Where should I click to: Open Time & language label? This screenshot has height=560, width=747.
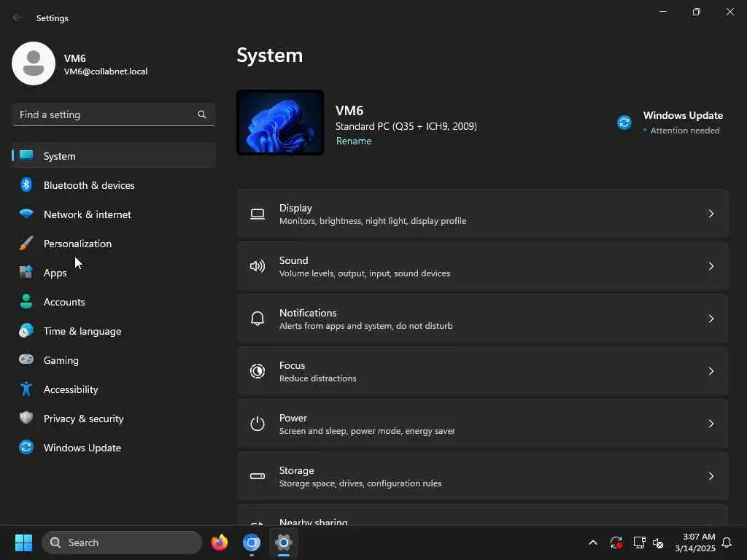(x=82, y=331)
